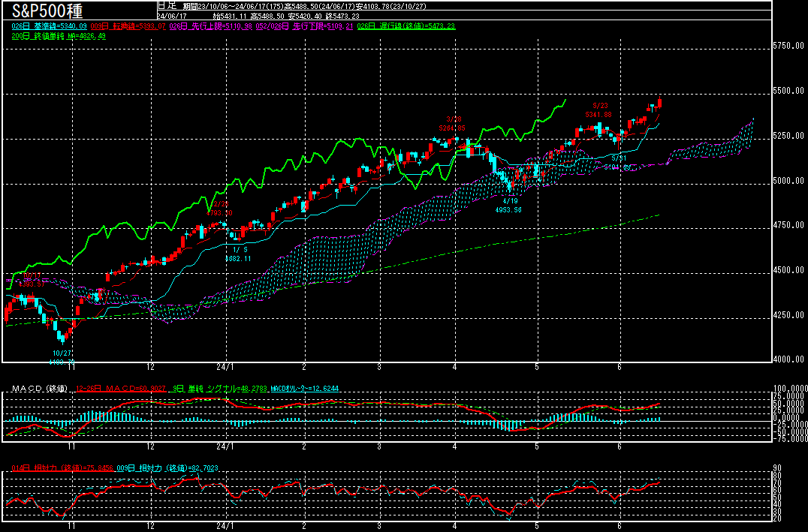This screenshot has height=532, width=808.
Task: Click the 5250.00 price axis label
Action: 789,136
